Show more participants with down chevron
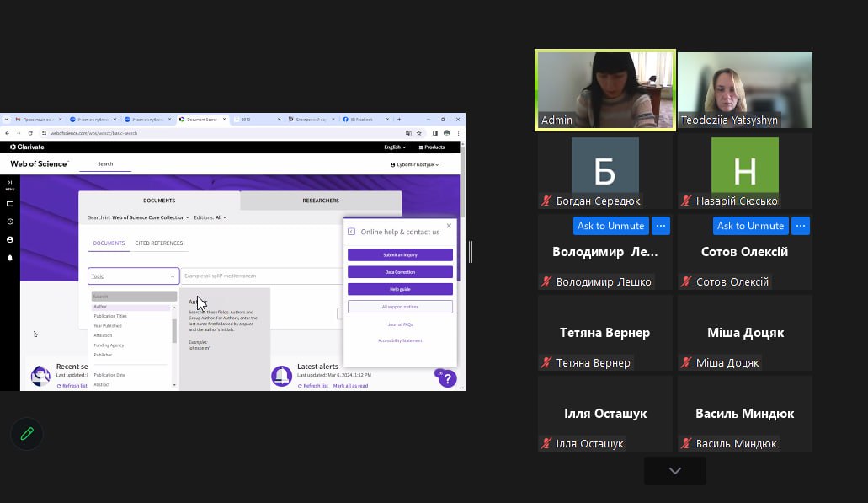The image size is (868, 503). click(x=674, y=471)
